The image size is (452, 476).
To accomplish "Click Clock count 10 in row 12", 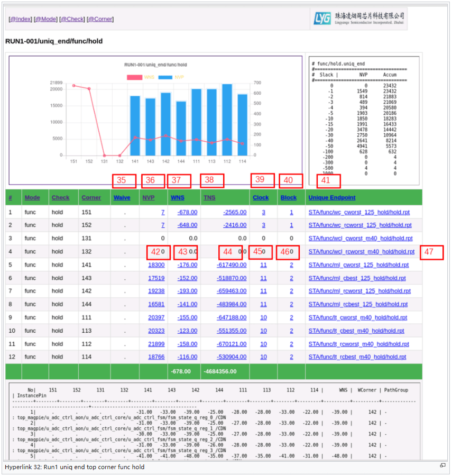I will 263,357.
